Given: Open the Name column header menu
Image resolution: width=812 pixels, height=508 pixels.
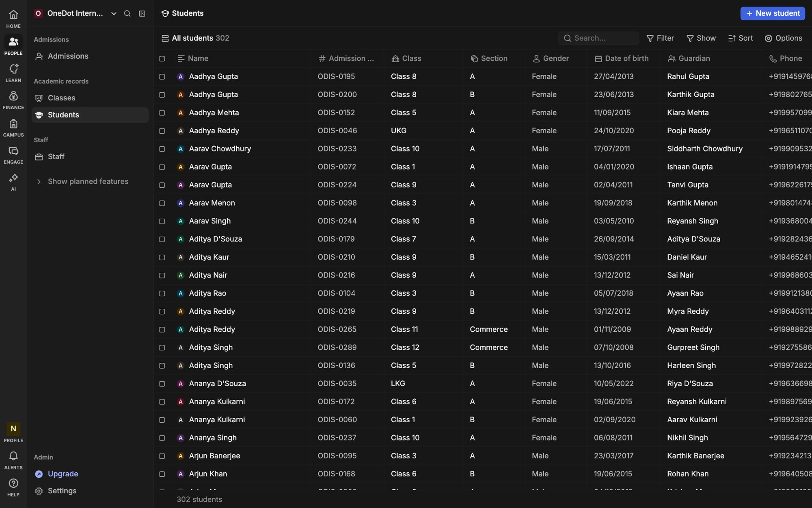Looking at the screenshot, I should coord(198,59).
